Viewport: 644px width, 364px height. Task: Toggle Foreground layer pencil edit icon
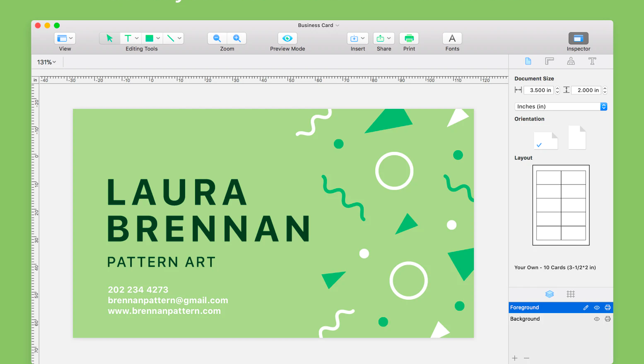(586, 307)
